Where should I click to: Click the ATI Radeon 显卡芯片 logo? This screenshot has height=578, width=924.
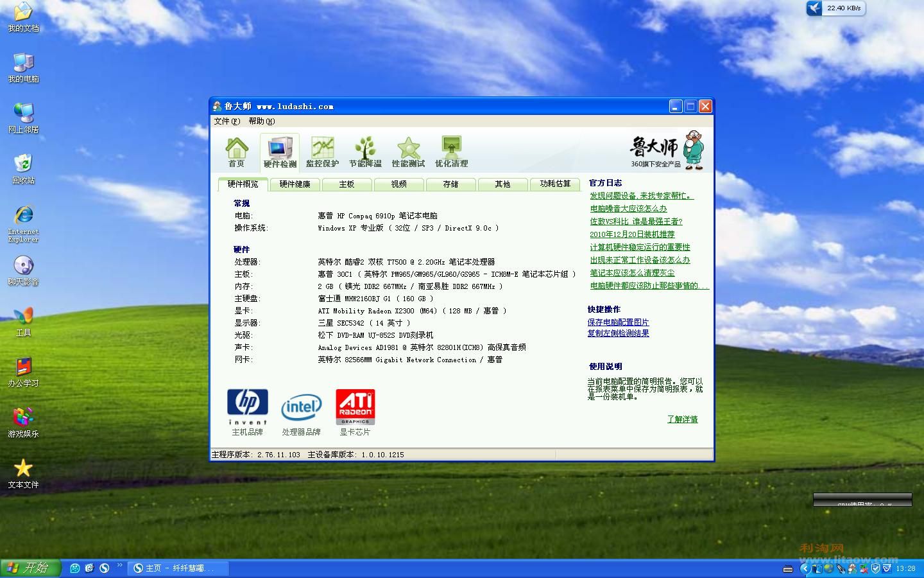(x=355, y=407)
